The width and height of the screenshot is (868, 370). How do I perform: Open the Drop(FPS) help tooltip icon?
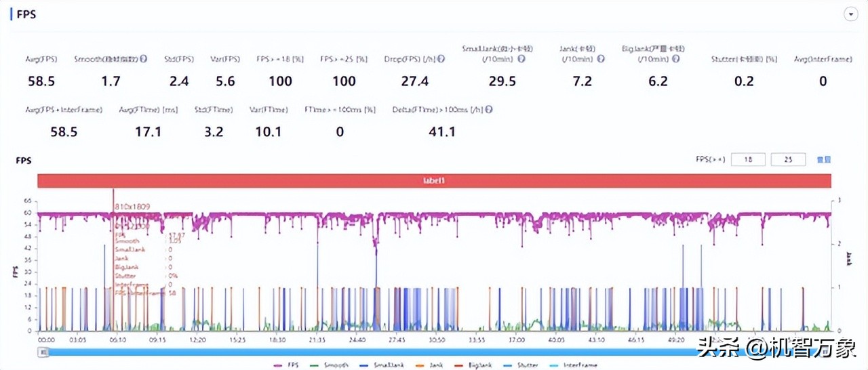click(441, 60)
